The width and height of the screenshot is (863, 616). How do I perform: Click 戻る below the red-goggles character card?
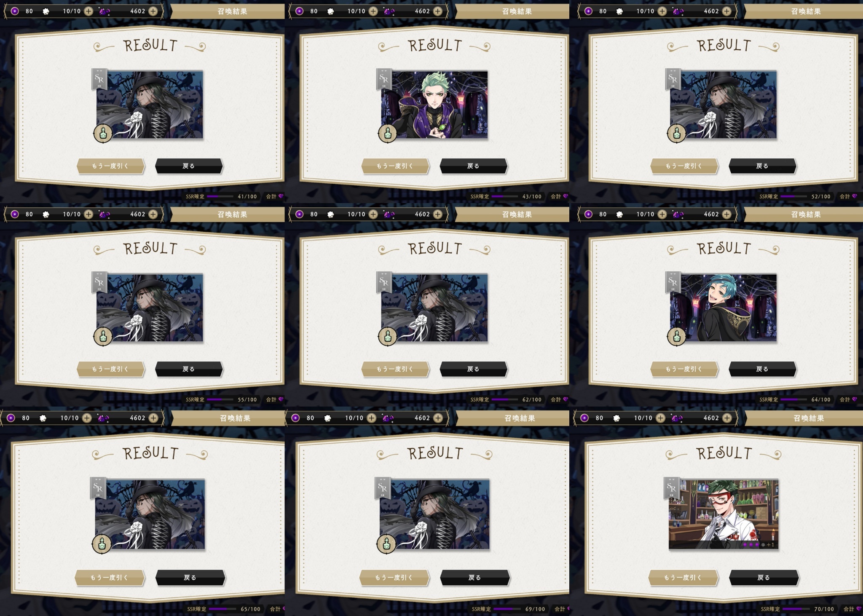point(764,578)
